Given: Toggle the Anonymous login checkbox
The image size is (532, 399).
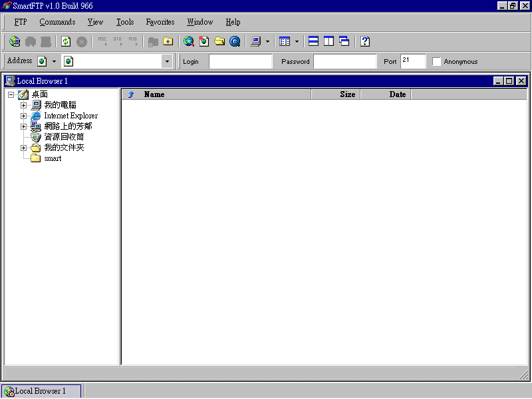Looking at the screenshot, I should point(436,61).
